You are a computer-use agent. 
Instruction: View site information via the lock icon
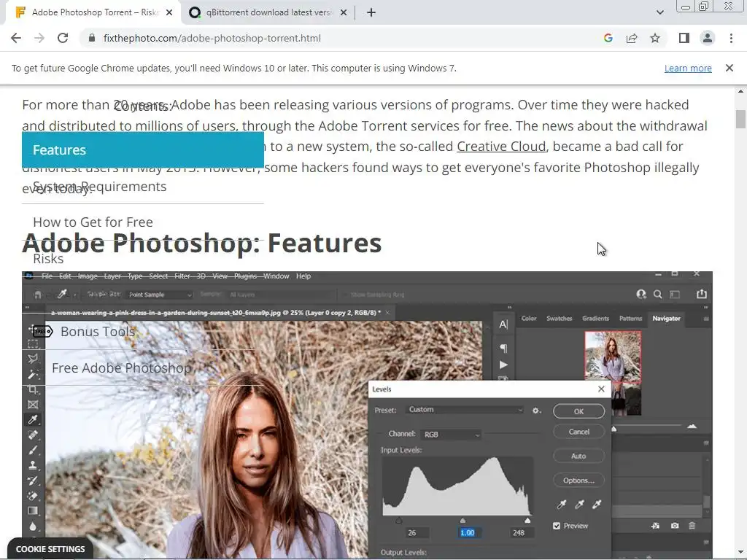point(92,38)
